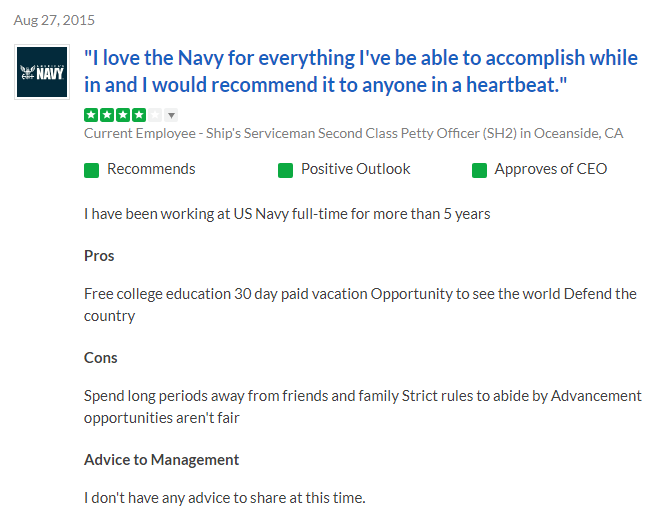Click the third green rating star
Viewport: 665px width, 525px height.
click(121, 114)
